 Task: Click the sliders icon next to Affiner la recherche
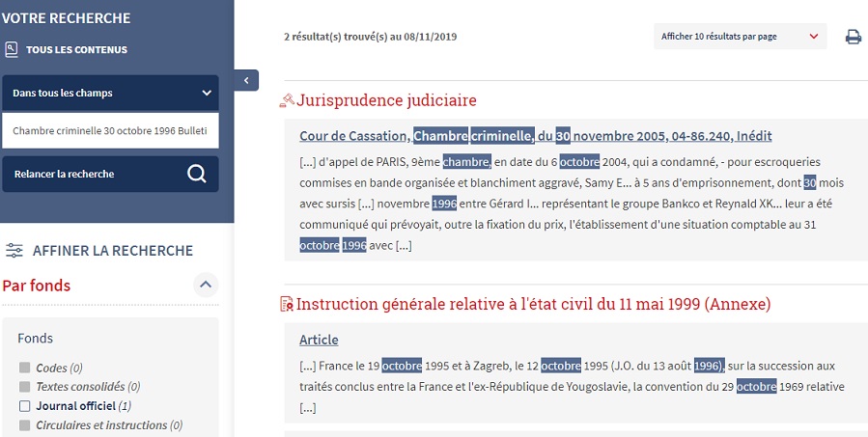click(x=14, y=251)
